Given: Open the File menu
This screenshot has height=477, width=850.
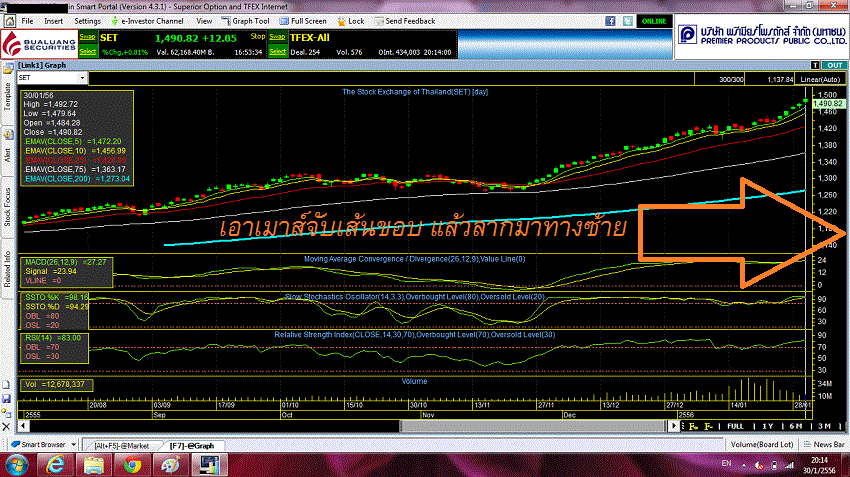Looking at the screenshot, I should tap(27, 21).
